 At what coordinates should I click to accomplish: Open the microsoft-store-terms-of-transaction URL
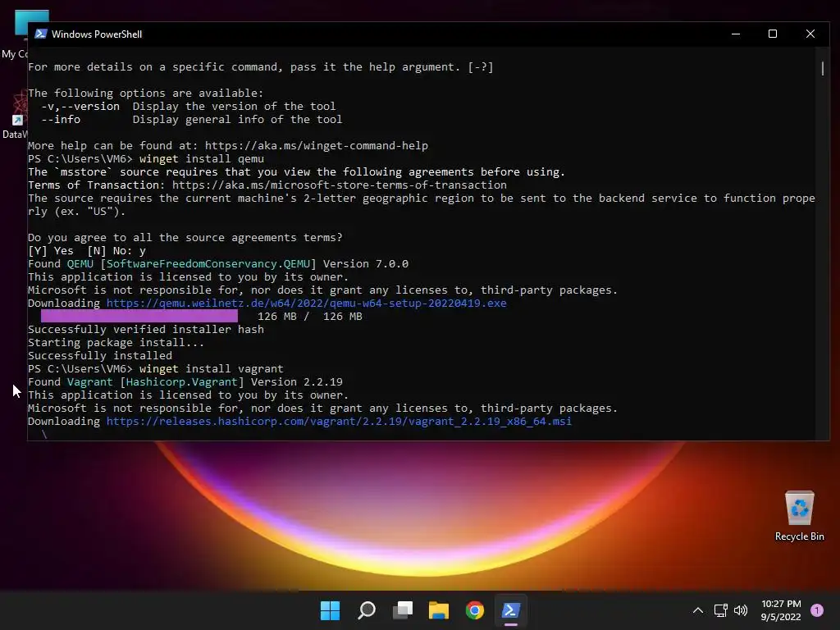click(339, 185)
